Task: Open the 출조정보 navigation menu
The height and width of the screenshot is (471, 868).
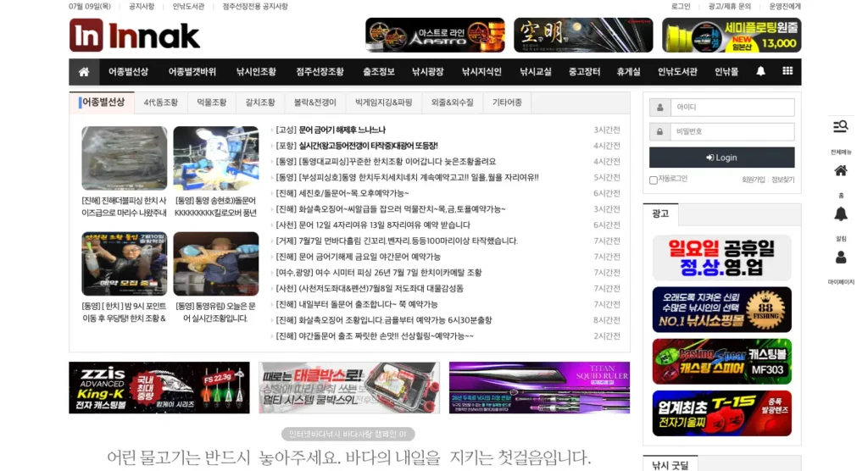Action: point(379,72)
